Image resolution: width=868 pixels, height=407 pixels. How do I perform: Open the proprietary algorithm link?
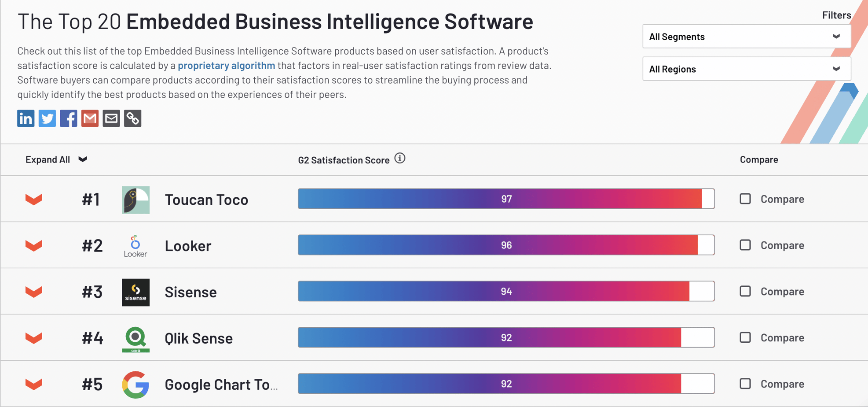(226, 65)
